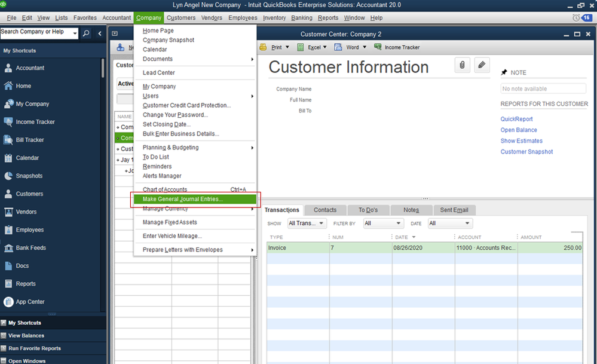The height and width of the screenshot is (364, 597).
Task: Click the sidebar vertical scrollbar
Action: 103,69
